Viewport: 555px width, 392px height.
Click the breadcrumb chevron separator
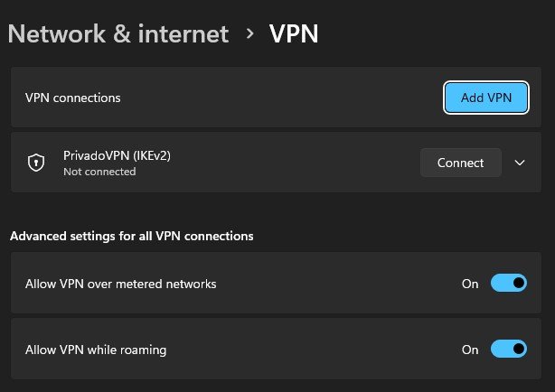pos(249,34)
